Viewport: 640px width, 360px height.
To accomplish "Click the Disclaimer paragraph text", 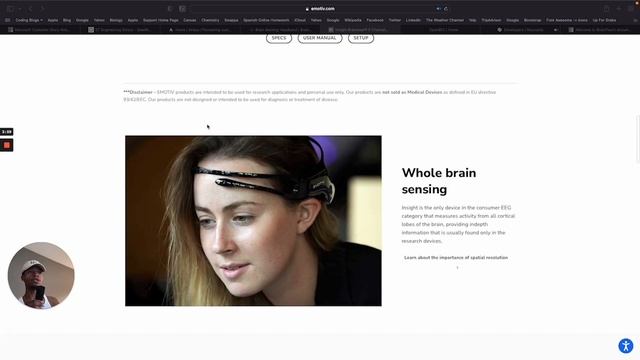I will tap(310, 96).
